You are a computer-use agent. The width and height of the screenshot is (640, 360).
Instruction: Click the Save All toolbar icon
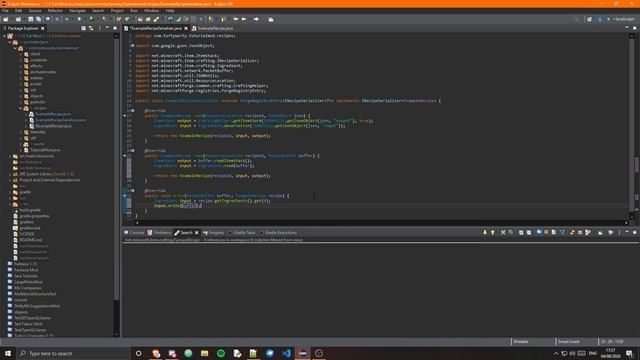(38, 19)
